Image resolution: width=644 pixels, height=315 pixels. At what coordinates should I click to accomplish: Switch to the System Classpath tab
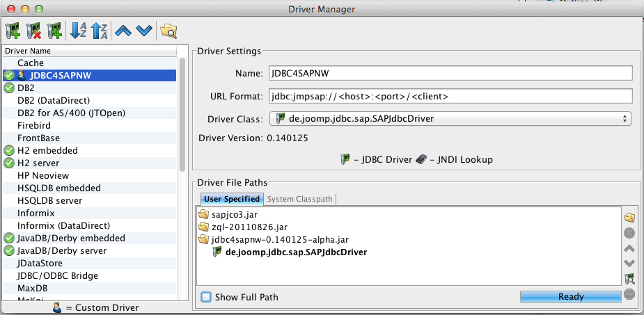click(x=300, y=199)
